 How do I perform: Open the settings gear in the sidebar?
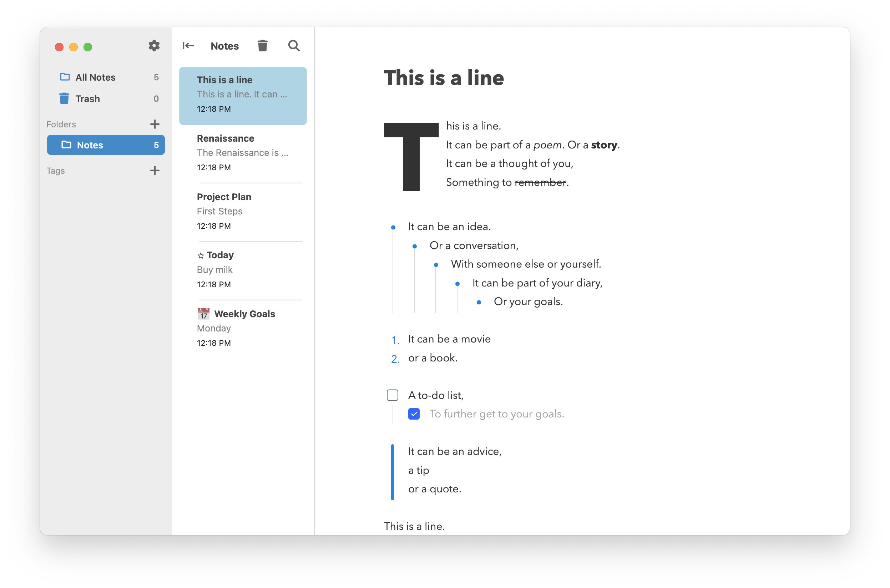154,46
